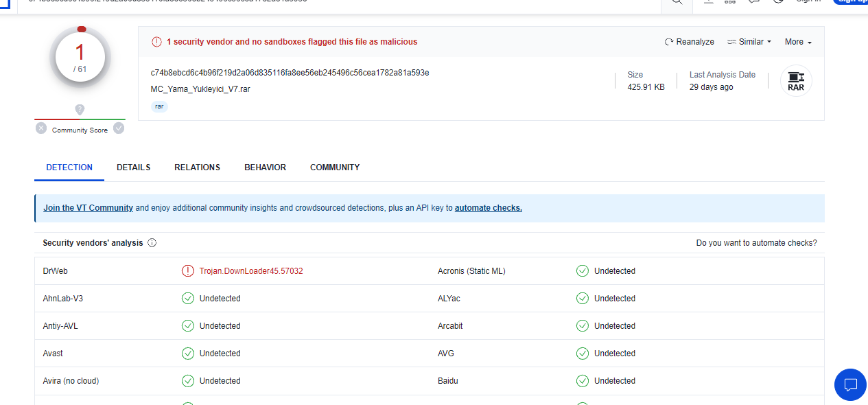Click the detection score gauge 1/61

click(80, 58)
